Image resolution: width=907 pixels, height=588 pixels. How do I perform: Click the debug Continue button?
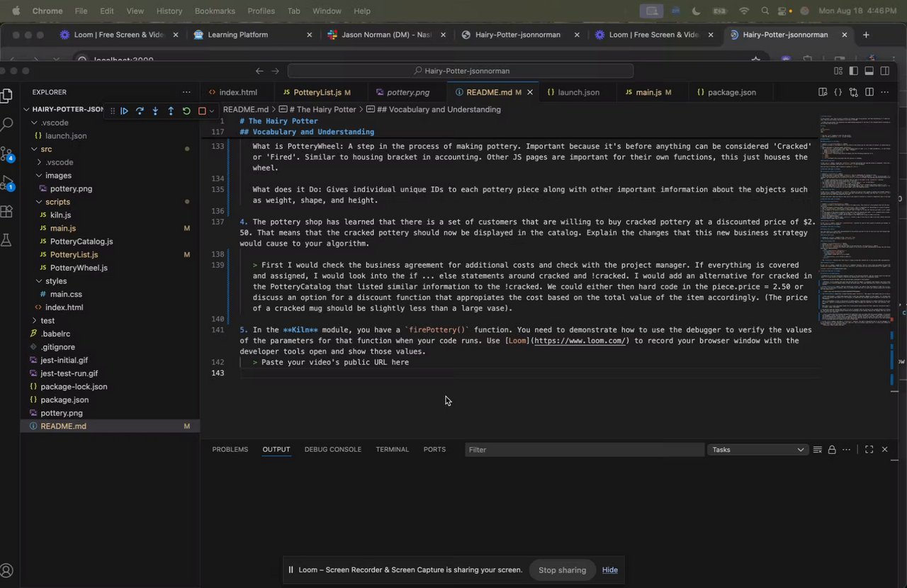[124, 111]
